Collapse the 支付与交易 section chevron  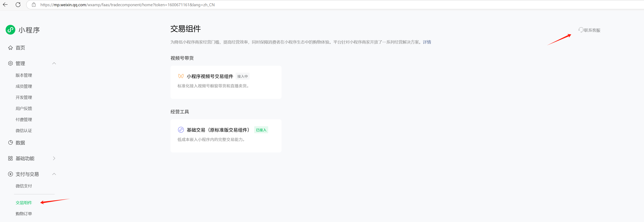pos(54,174)
